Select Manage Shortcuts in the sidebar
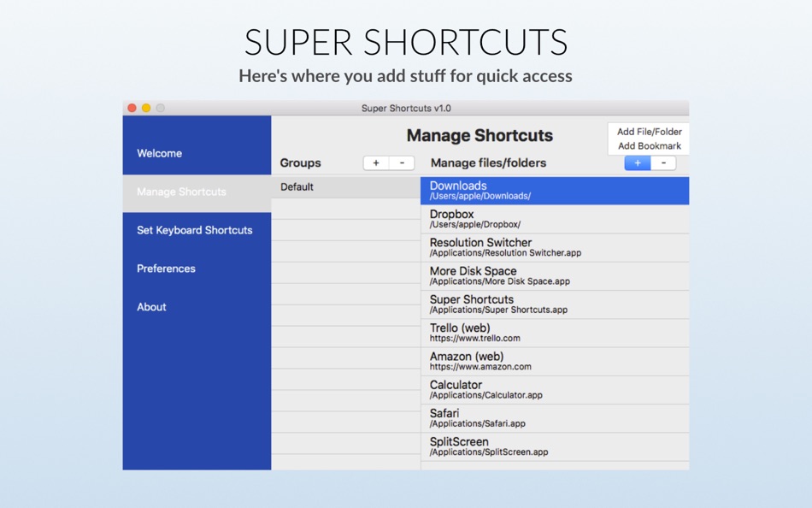The image size is (812, 508). pyautogui.click(x=197, y=192)
